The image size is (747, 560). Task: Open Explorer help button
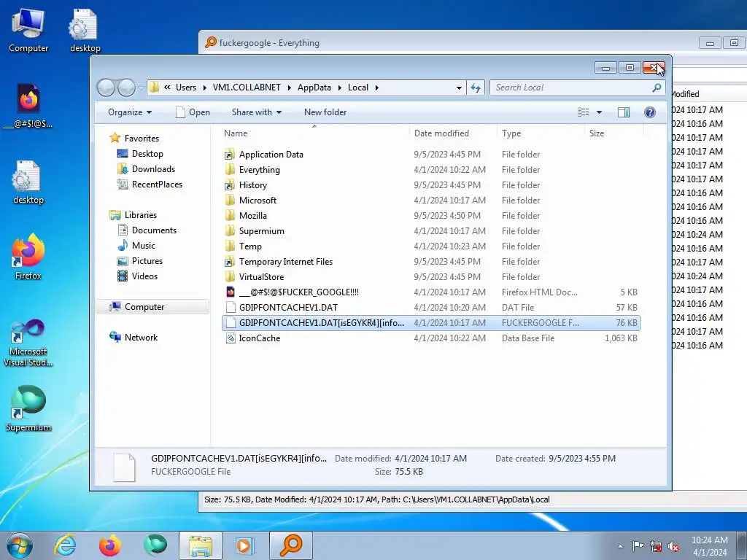point(650,112)
